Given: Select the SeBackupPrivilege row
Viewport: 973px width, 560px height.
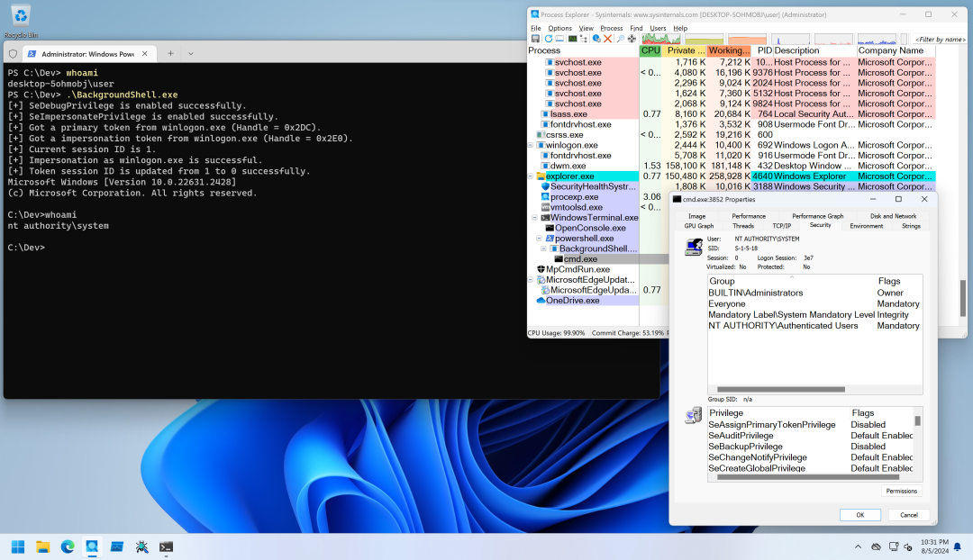Looking at the screenshot, I should click(x=811, y=447).
